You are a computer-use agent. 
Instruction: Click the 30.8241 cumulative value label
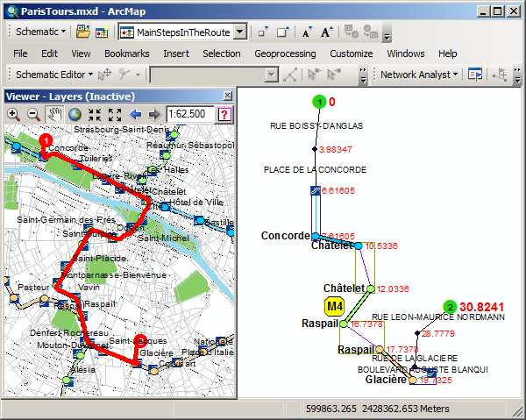[481, 307]
